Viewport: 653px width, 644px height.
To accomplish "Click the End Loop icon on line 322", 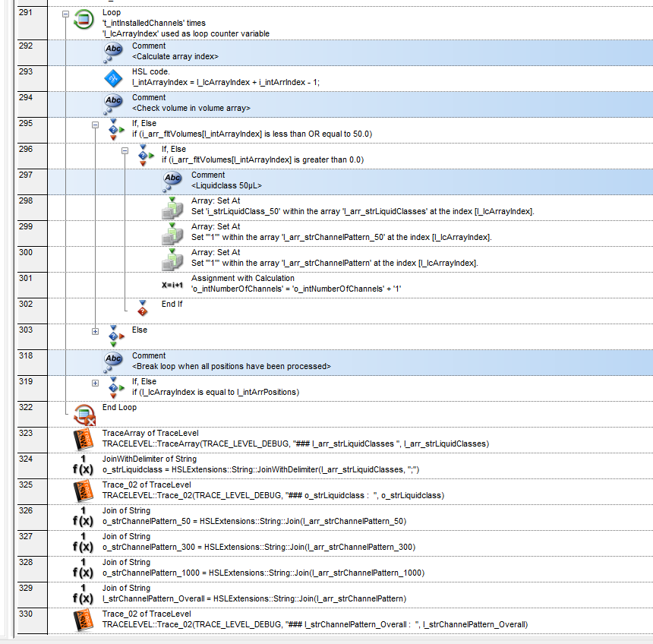I will pyautogui.click(x=84, y=413).
